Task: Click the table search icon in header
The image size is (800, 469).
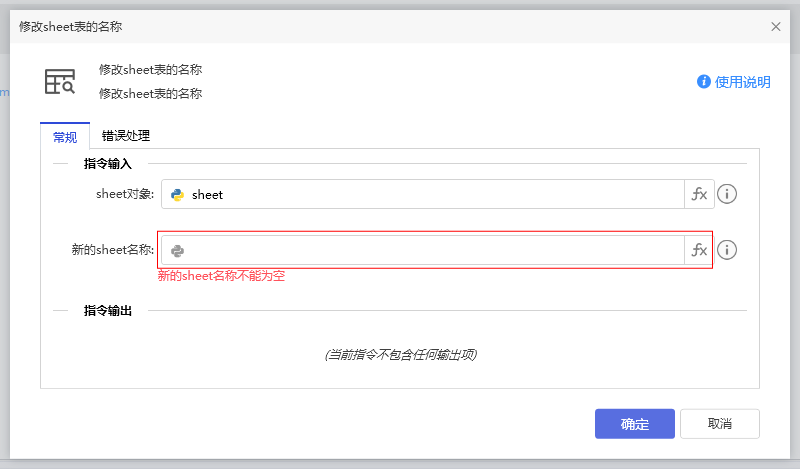Action: (x=60, y=82)
